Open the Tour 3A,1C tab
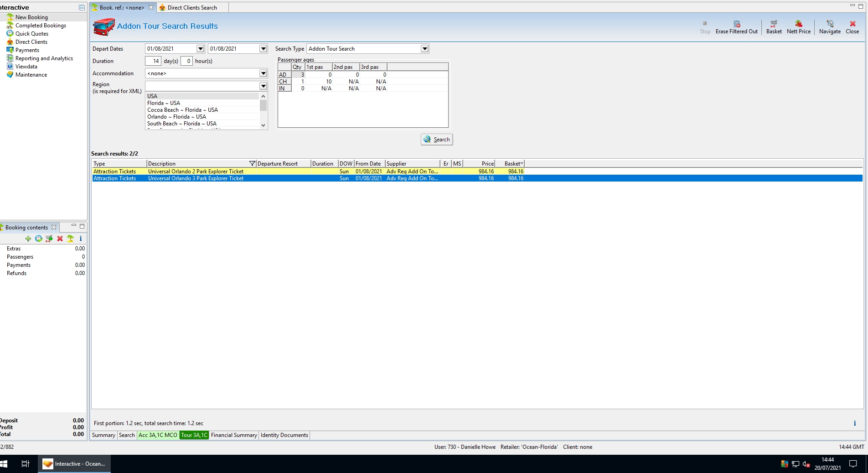The height and width of the screenshot is (473, 868). click(x=194, y=435)
